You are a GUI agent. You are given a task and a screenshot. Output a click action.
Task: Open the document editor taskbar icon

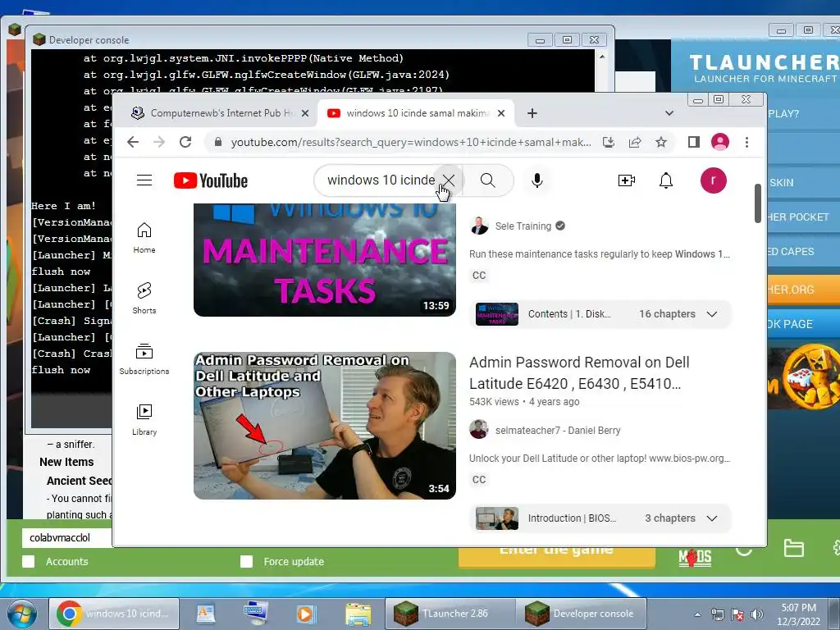(x=206, y=614)
